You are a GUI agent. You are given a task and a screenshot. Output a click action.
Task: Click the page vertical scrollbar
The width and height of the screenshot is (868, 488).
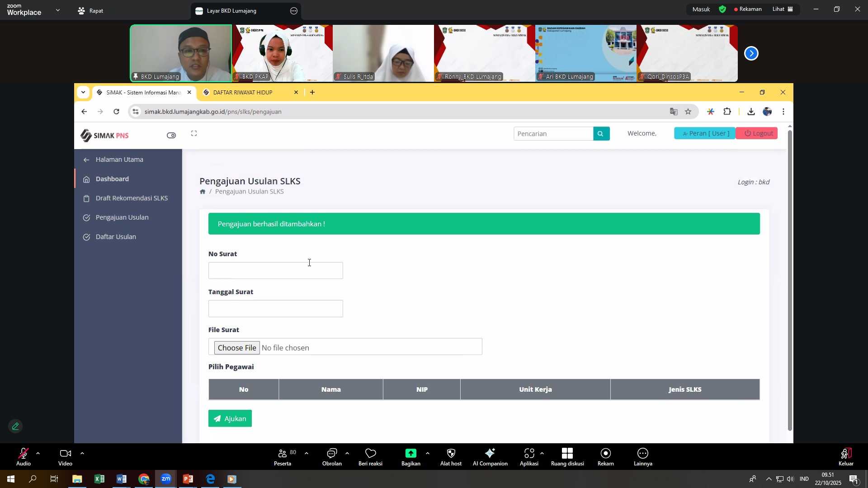coord(790,280)
